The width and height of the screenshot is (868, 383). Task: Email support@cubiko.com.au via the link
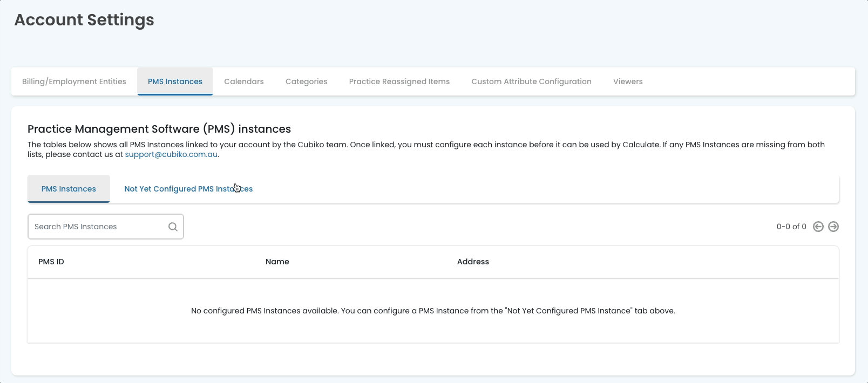click(x=171, y=154)
